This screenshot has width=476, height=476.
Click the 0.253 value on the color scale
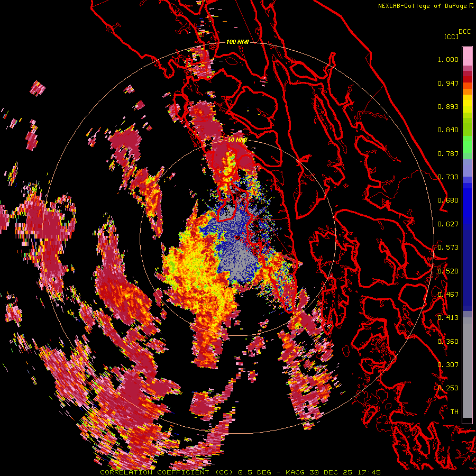pyautogui.click(x=448, y=388)
